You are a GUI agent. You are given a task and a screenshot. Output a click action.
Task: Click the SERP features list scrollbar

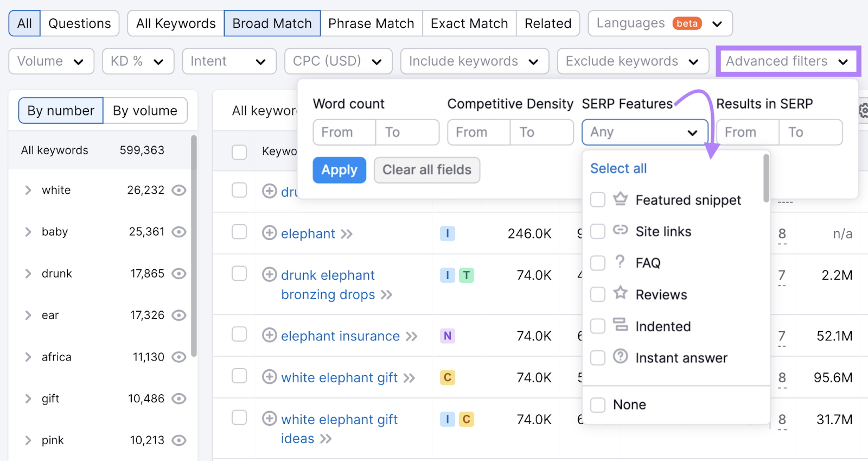point(766,178)
